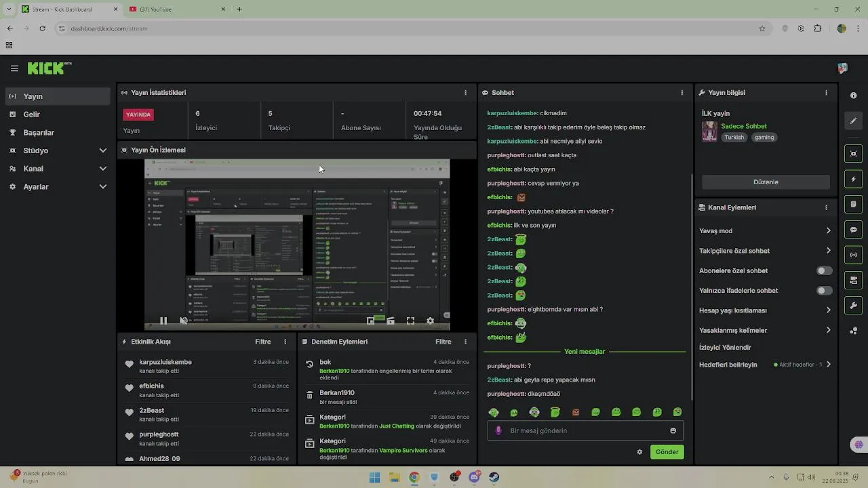Toggle the broadcast stats widget icon in sidebar
868x488 pixels.
click(x=853, y=255)
